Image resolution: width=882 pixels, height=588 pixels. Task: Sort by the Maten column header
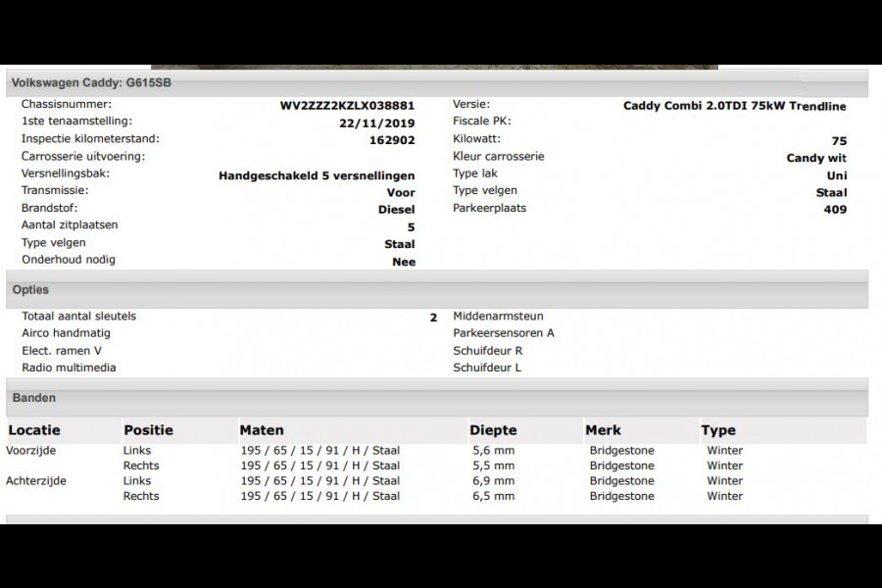click(262, 430)
